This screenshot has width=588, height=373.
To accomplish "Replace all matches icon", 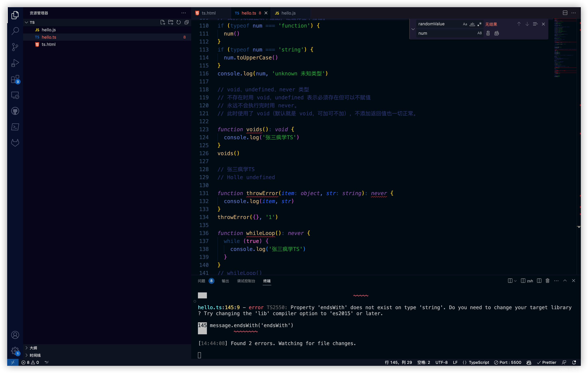I will click(x=497, y=33).
